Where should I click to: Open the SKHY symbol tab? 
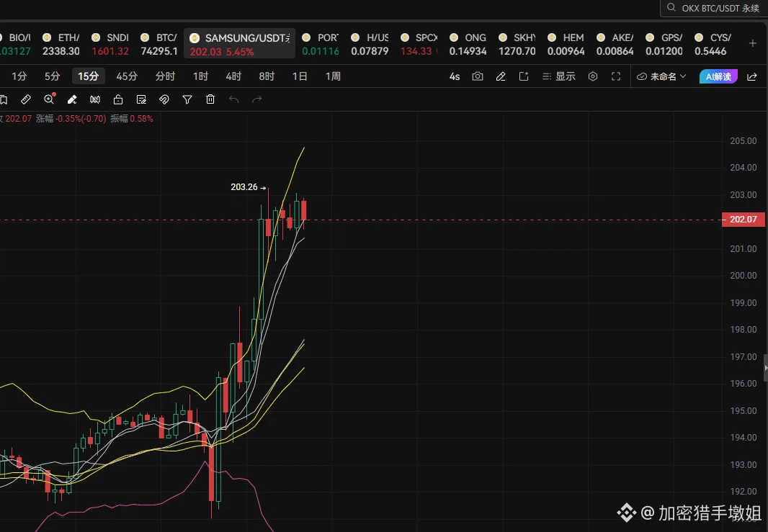(517, 44)
